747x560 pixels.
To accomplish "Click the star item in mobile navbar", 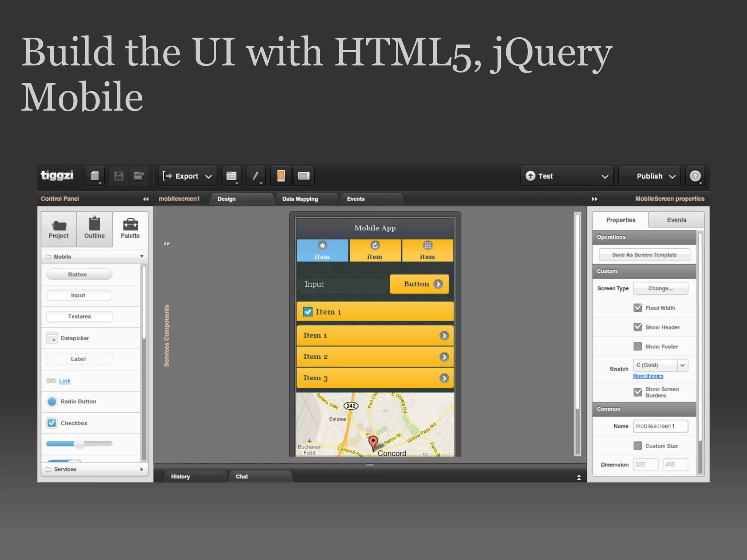I will 322,250.
